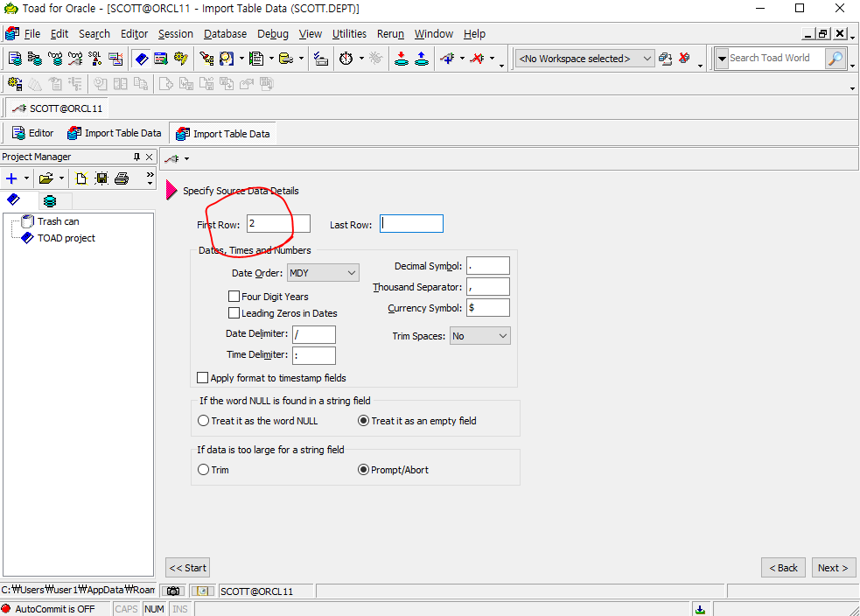
Task: Open the Toad Options gear-and-pencil icon
Action: click(x=181, y=58)
